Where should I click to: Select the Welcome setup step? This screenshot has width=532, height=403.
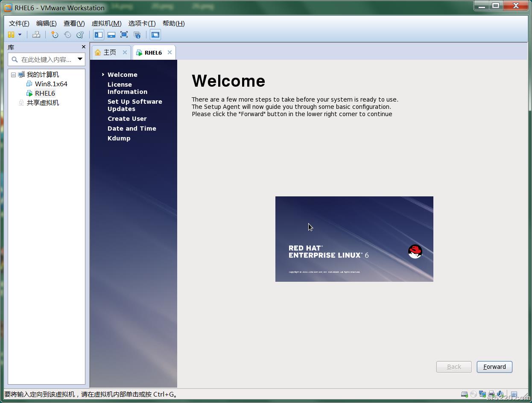pos(122,75)
